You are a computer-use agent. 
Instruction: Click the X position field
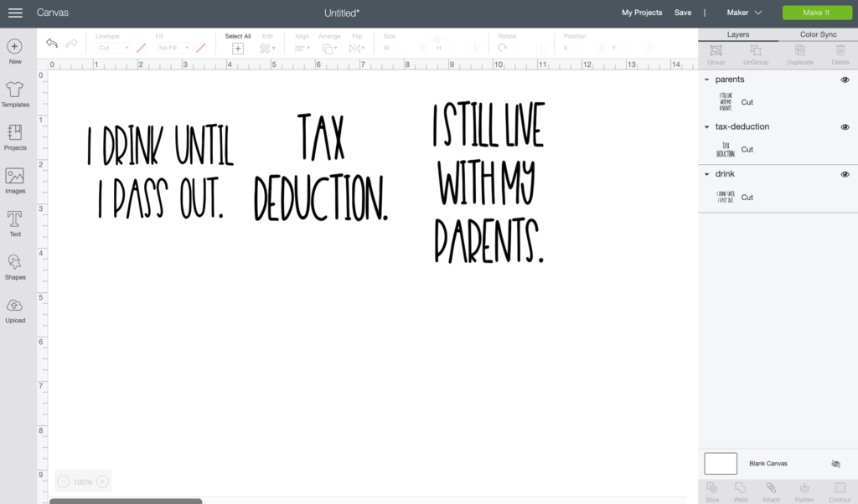[x=589, y=48]
